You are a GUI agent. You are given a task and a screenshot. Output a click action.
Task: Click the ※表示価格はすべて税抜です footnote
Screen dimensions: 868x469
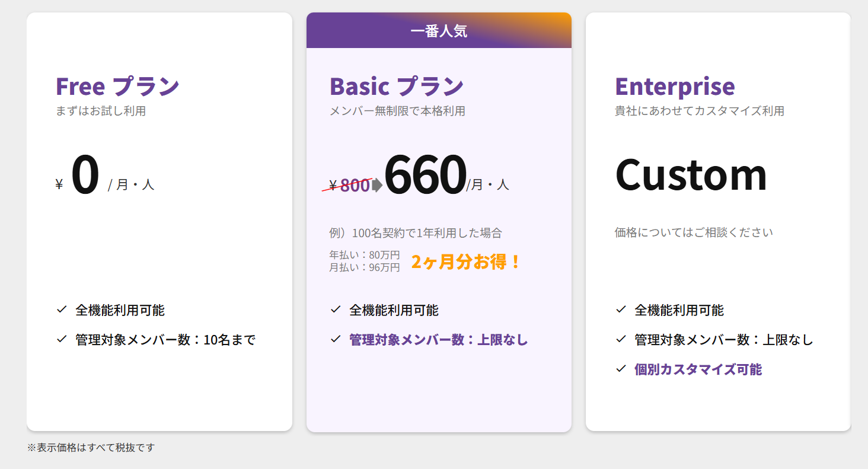tap(91, 448)
